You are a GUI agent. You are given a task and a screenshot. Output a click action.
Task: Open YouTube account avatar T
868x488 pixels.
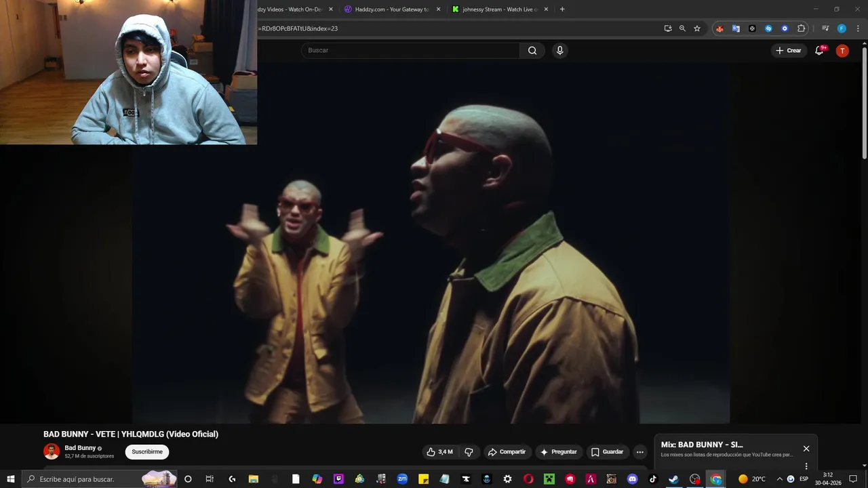pos(842,51)
